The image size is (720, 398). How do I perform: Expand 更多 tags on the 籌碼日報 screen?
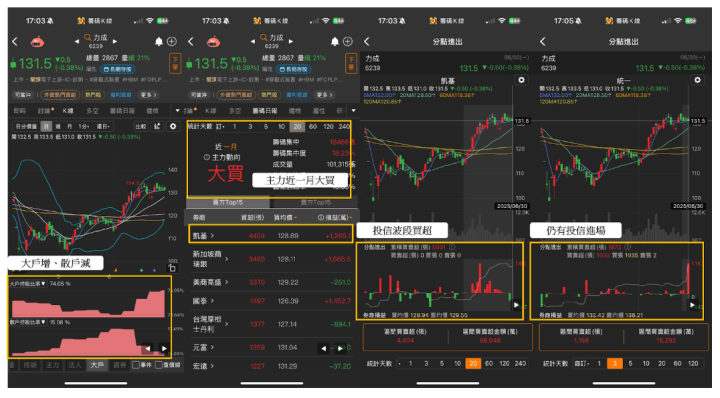[325, 95]
